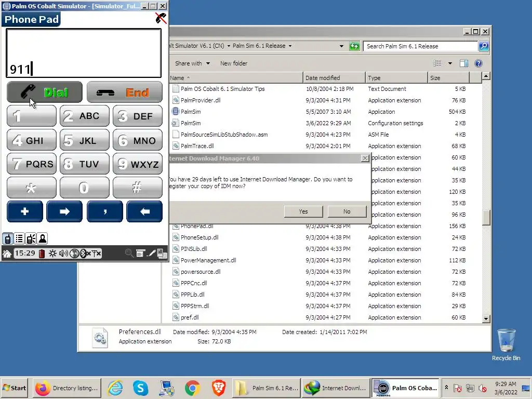Open Skype from the taskbar

(140, 388)
